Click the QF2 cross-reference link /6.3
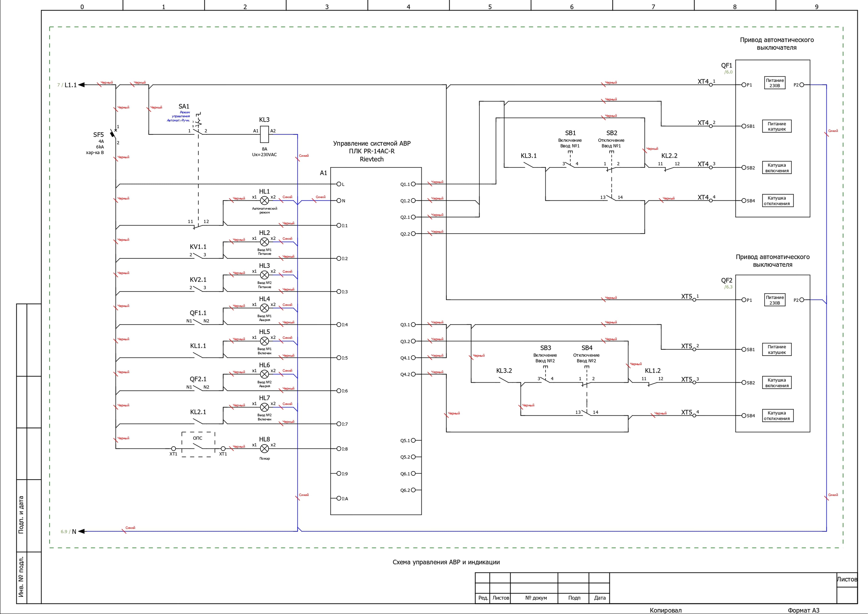Viewport: 868px width, 614px height. click(728, 287)
